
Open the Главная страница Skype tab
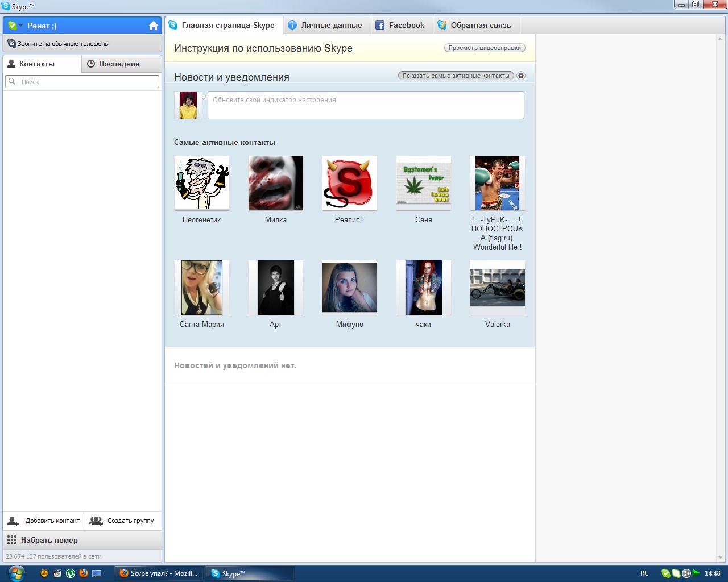tap(224, 26)
